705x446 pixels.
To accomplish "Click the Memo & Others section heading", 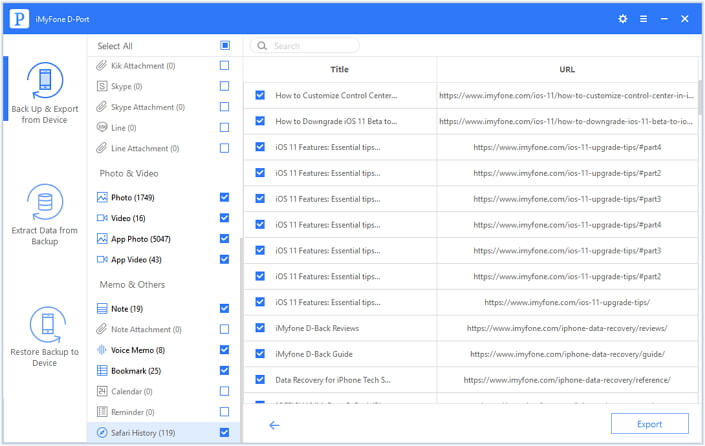I will [132, 285].
